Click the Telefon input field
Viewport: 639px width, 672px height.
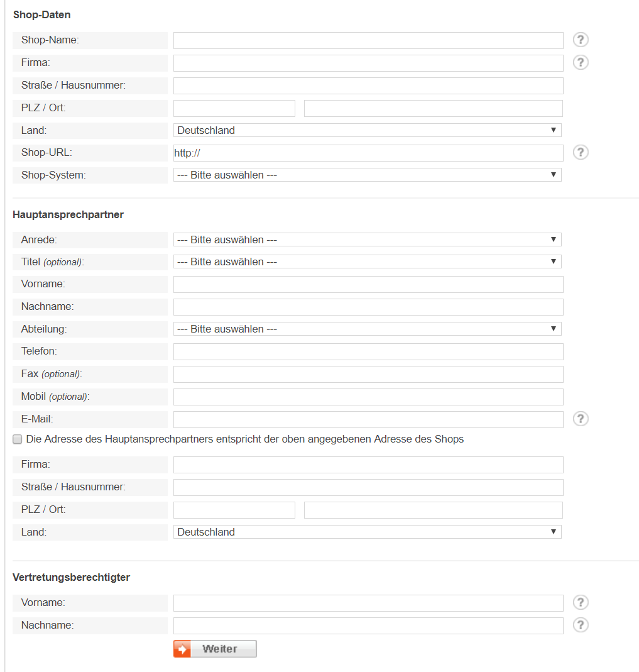click(x=368, y=351)
